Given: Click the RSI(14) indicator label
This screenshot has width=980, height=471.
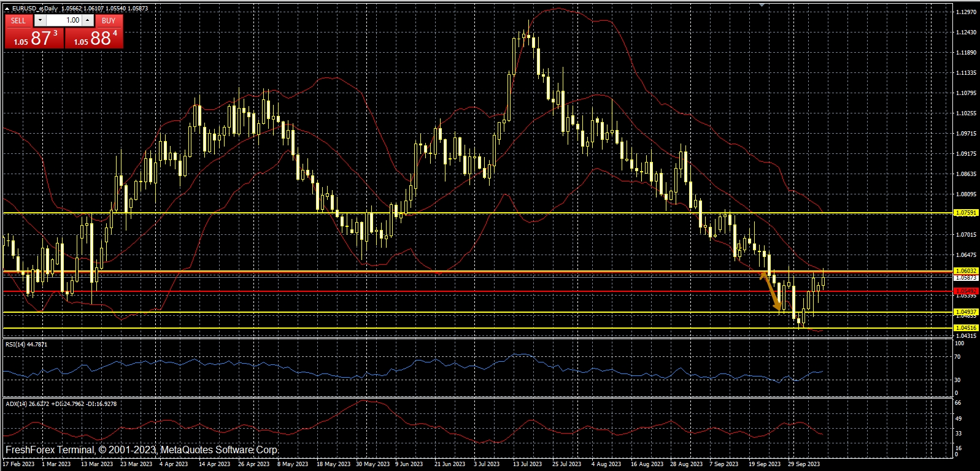Looking at the screenshot, I should tap(26, 345).
